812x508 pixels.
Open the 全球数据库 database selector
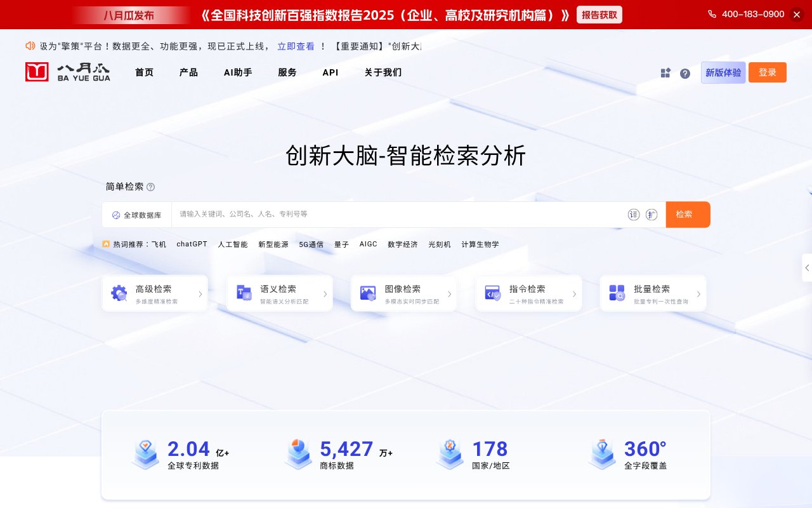(x=136, y=215)
